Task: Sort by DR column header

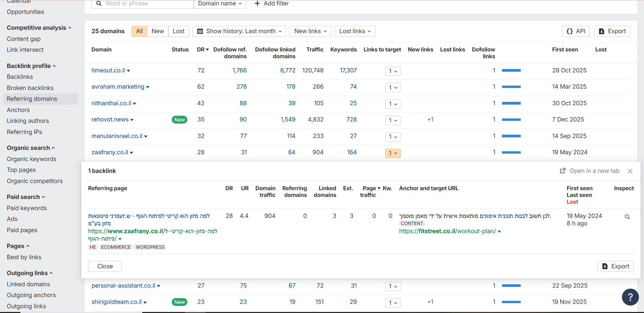Action: 203,49
